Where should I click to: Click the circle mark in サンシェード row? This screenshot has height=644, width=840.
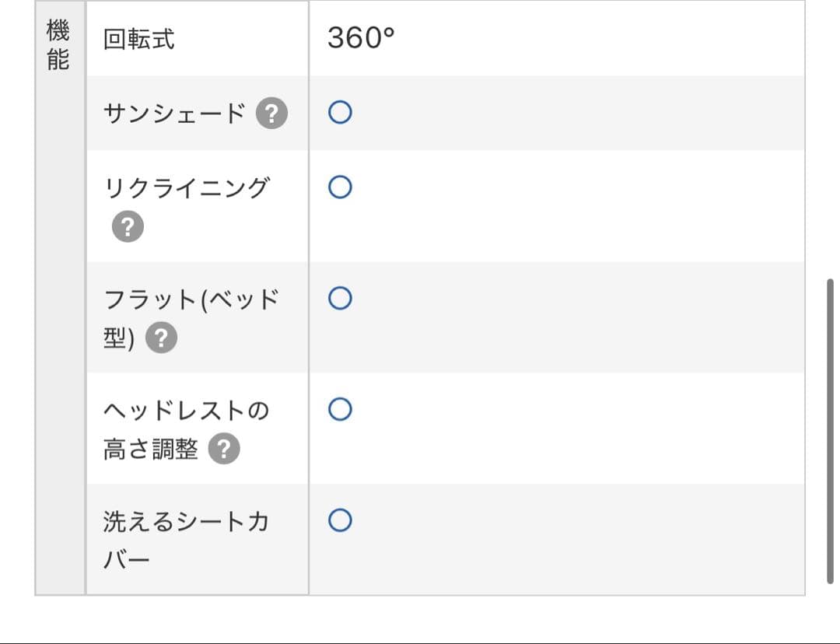coord(340,114)
